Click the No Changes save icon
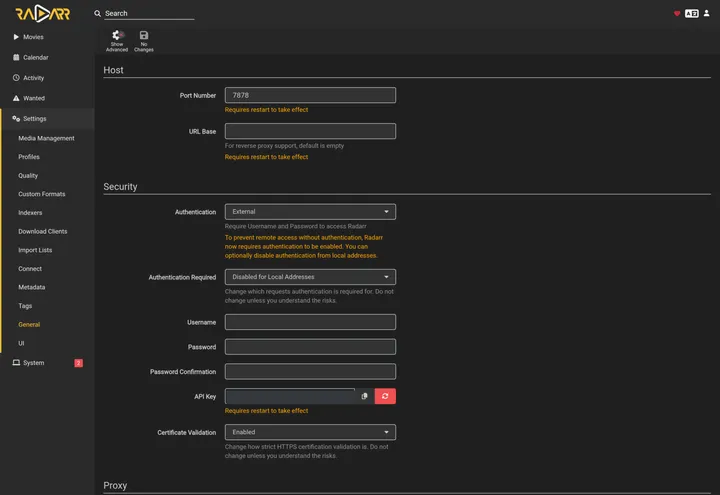This screenshot has width=720, height=495. coord(144,35)
